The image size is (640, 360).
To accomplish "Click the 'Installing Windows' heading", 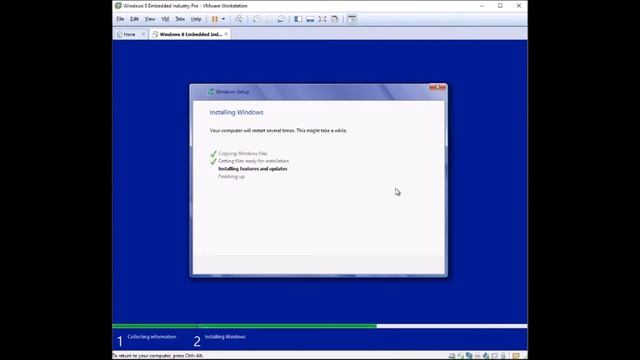I will (236, 112).
